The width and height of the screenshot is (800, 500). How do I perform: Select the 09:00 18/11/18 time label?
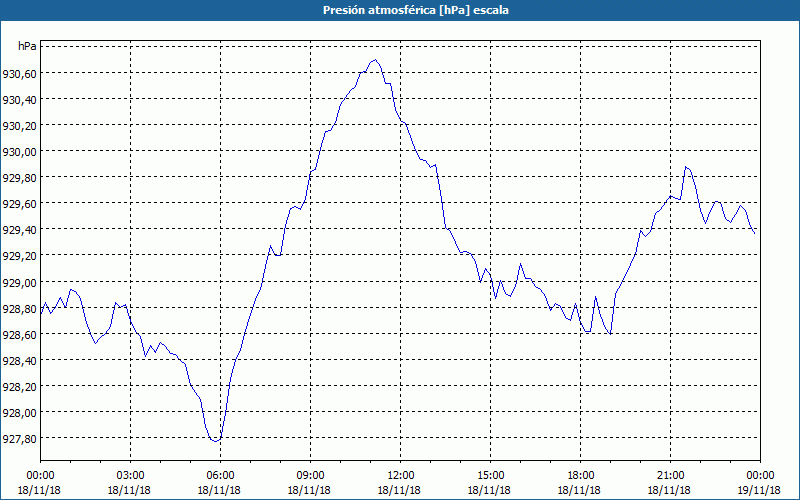click(310, 483)
